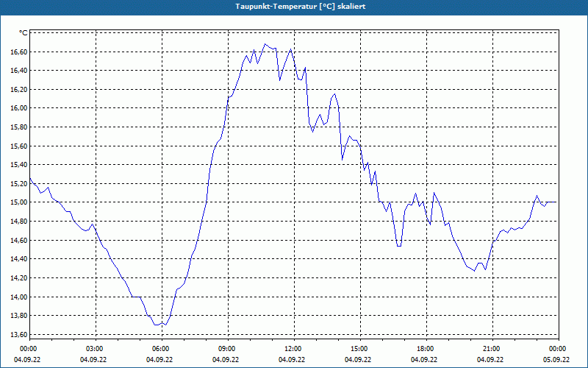Click the 15,00 y-axis label
The image size is (588, 368).
click(x=19, y=202)
